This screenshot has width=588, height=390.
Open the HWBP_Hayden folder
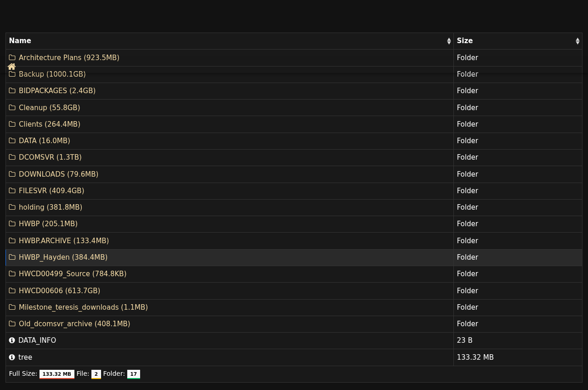pyautogui.click(x=63, y=257)
